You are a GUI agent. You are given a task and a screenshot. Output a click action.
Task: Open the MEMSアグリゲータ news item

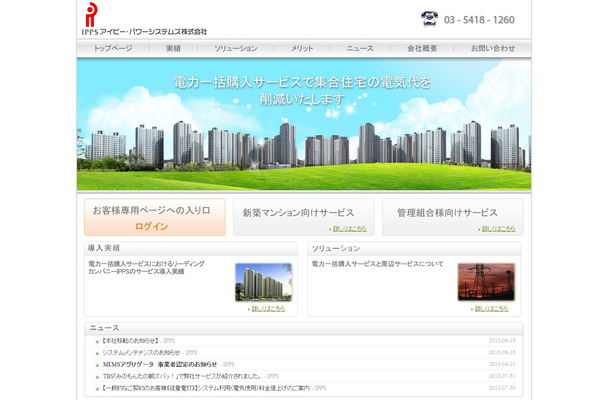coord(160,365)
